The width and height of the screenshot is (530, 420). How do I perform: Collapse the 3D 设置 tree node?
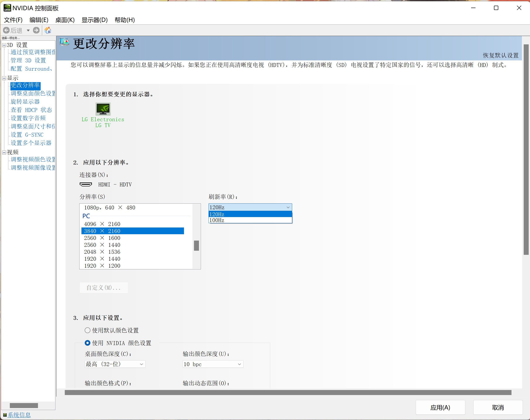[4, 45]
